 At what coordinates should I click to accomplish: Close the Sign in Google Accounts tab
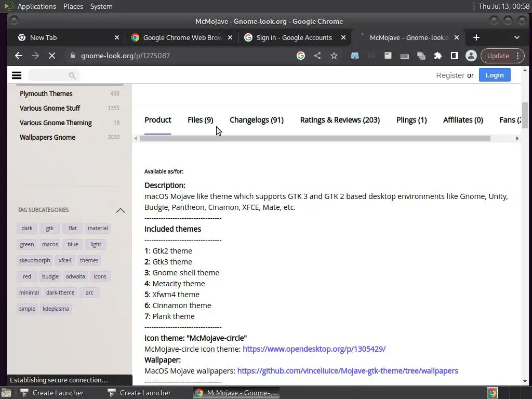tap(343, 37)
